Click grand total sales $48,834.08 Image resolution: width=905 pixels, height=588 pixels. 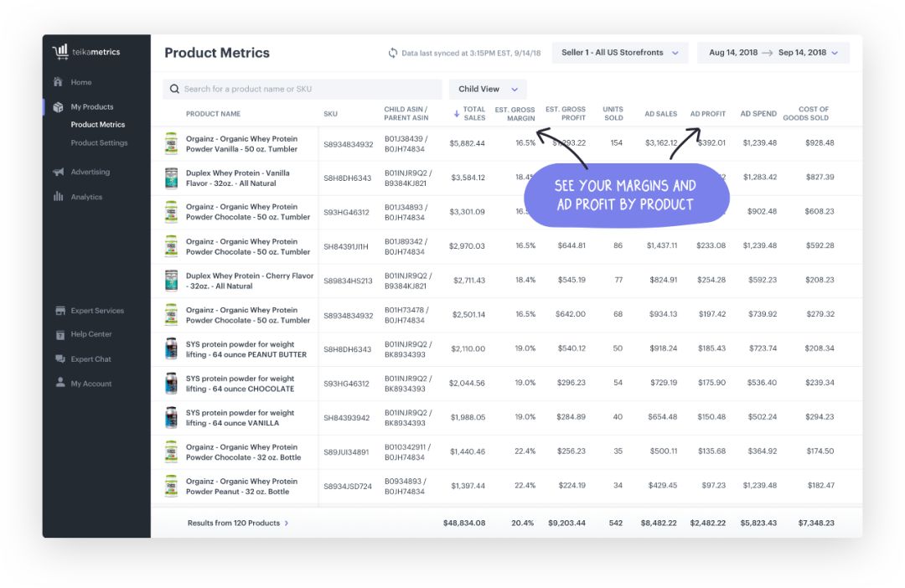(464, 523)
